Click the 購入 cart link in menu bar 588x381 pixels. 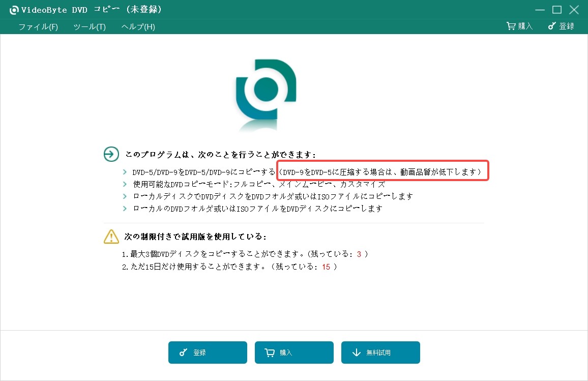(519, 26)
